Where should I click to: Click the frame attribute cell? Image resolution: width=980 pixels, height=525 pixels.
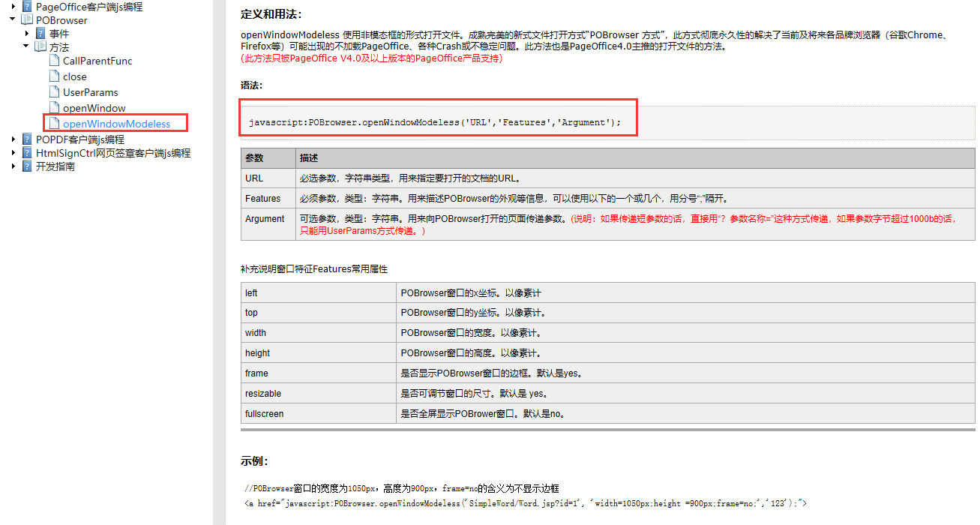point(319,373)
